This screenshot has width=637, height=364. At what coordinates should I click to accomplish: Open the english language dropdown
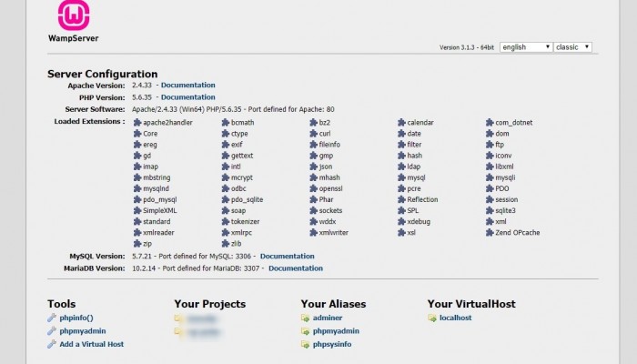525,46
